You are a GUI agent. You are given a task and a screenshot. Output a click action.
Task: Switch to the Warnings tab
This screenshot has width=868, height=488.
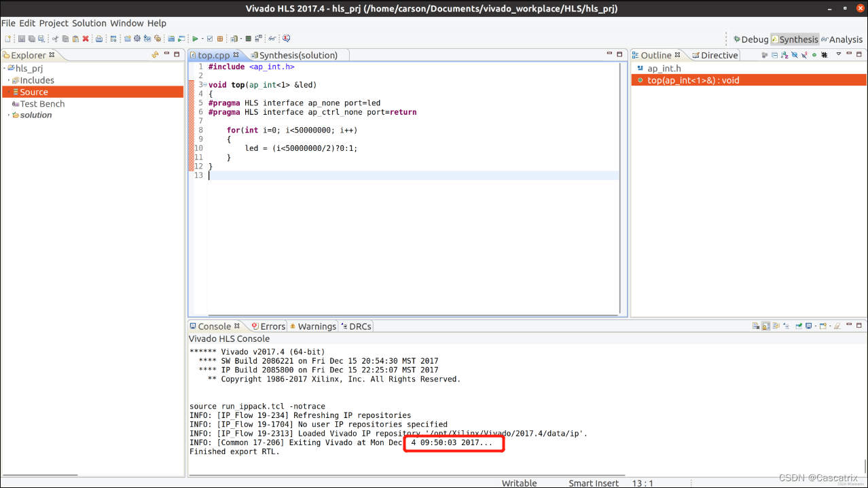pyautogui.click(x=312, y=326)
